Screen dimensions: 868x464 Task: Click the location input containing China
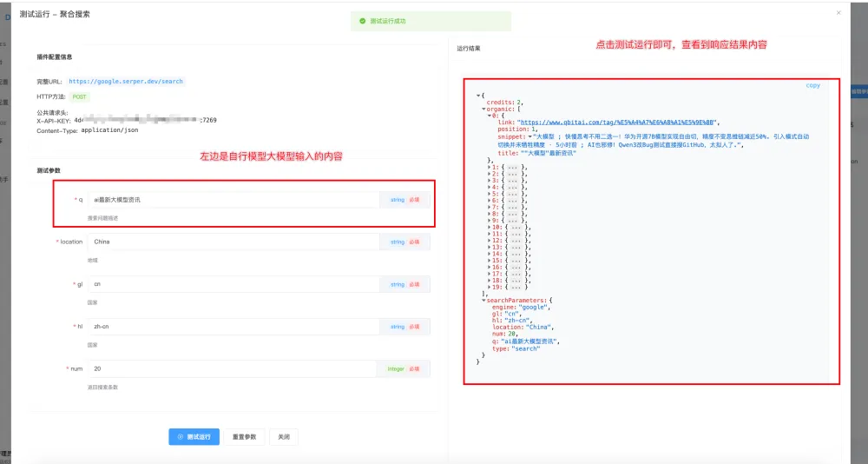click(x=233, y=242)
